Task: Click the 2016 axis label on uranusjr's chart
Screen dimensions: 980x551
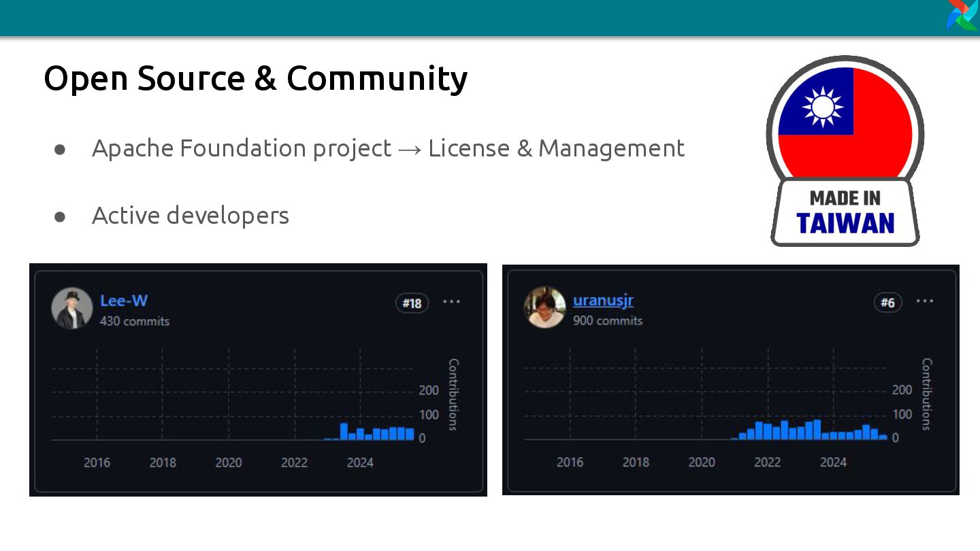Action: click(x=570, y=463)
